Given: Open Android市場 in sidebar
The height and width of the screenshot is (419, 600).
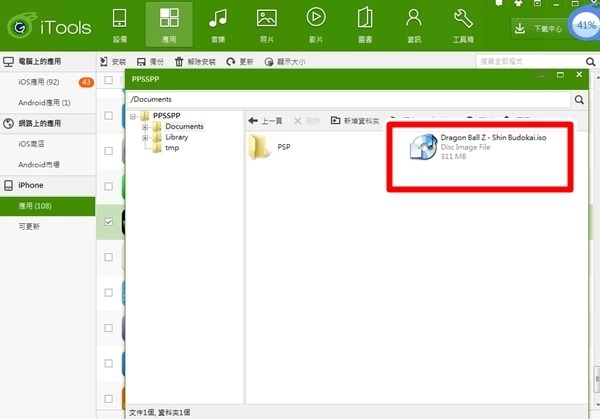Looking at the screenshot, I should pos(39,165).
